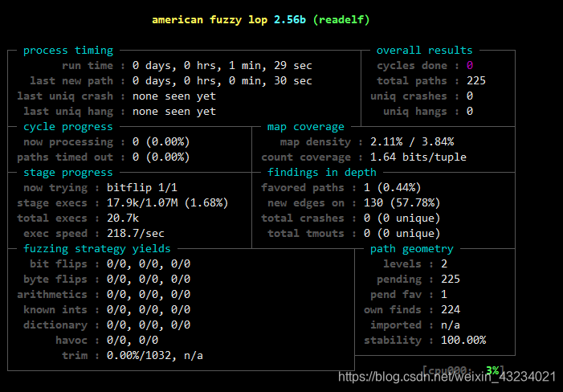The image size is (563, 392).
Task: Click trim value '0.00%/1032, n/a'
Action: pos(155,355)
